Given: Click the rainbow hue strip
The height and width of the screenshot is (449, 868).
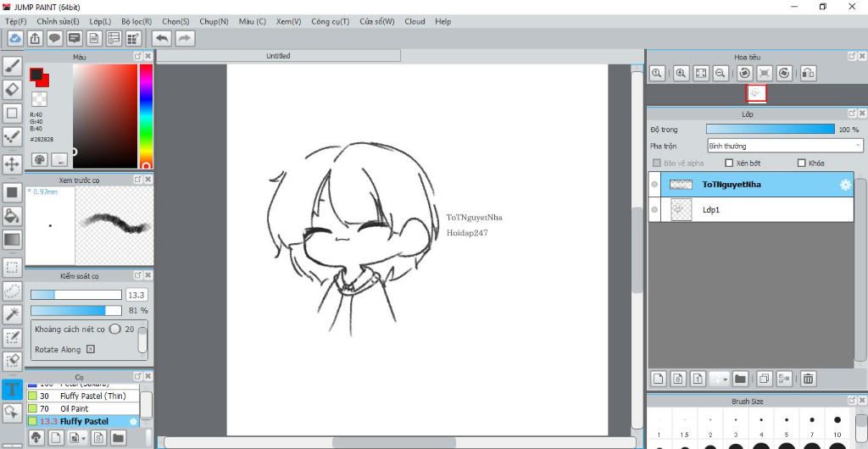Looking at the screenshot, I should (x=146, y=116).
